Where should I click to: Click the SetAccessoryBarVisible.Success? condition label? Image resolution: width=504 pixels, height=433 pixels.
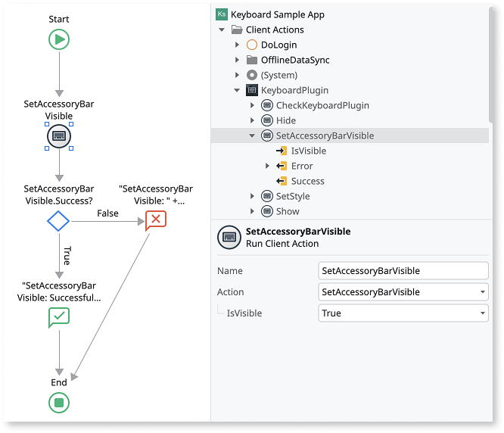[59, 195]
